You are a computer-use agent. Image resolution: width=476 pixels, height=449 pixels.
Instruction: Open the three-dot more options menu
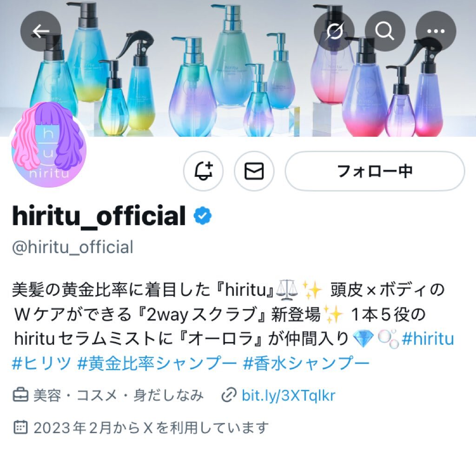pyautogui.click(x=436, y=31)
